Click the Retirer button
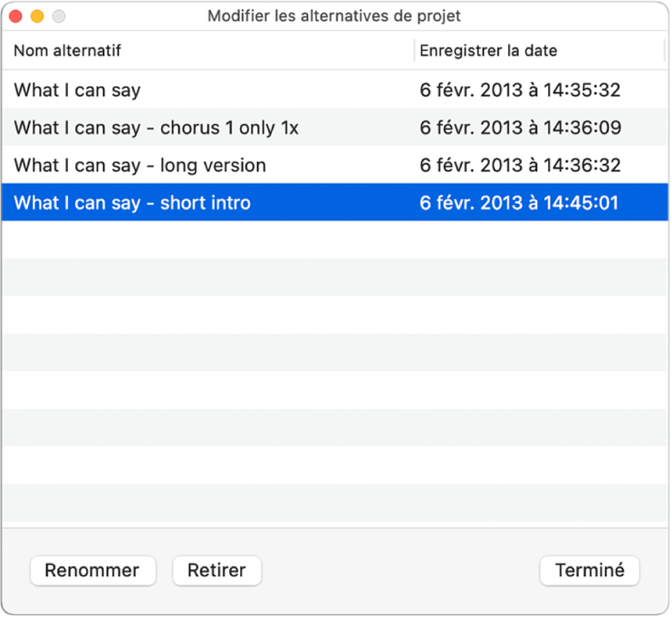 [x=216, y=571]
